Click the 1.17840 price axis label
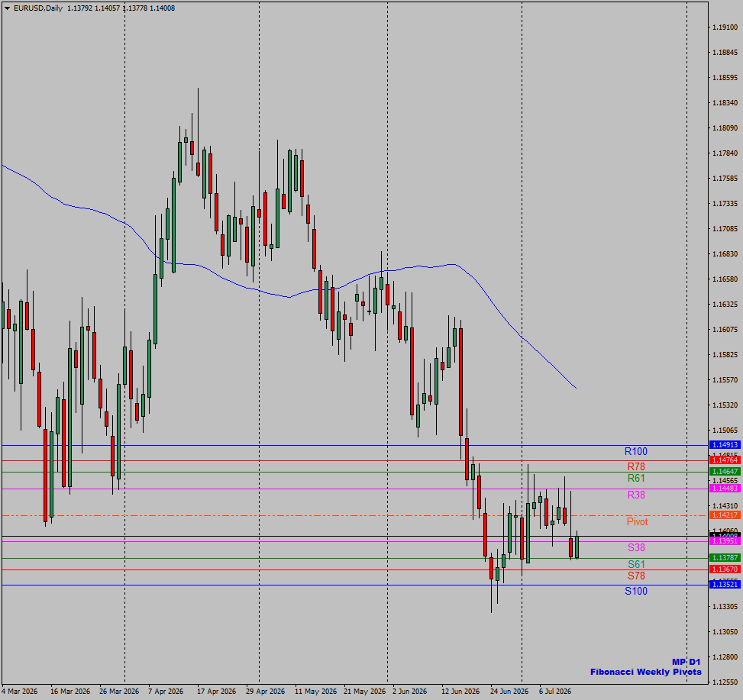743x700 pixels. point(725,153)
